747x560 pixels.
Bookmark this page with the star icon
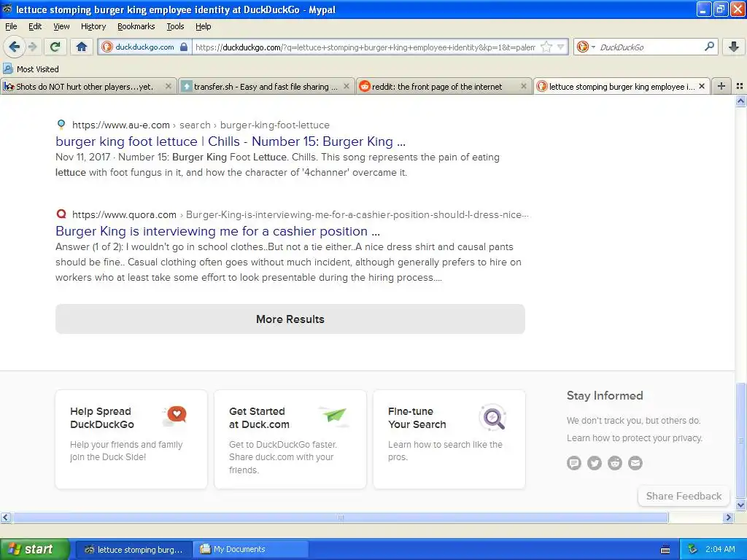pyautogui.click(x=546, y=47)
